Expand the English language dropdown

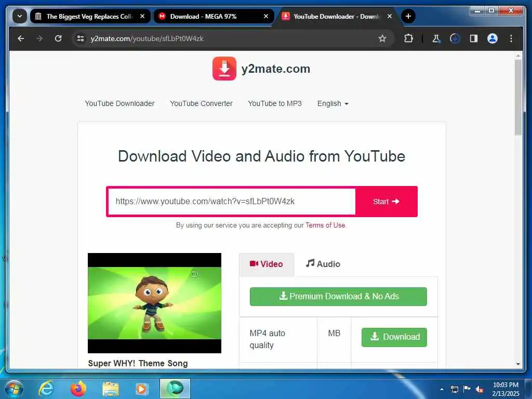pyautogui.click(x=333, y=103)
